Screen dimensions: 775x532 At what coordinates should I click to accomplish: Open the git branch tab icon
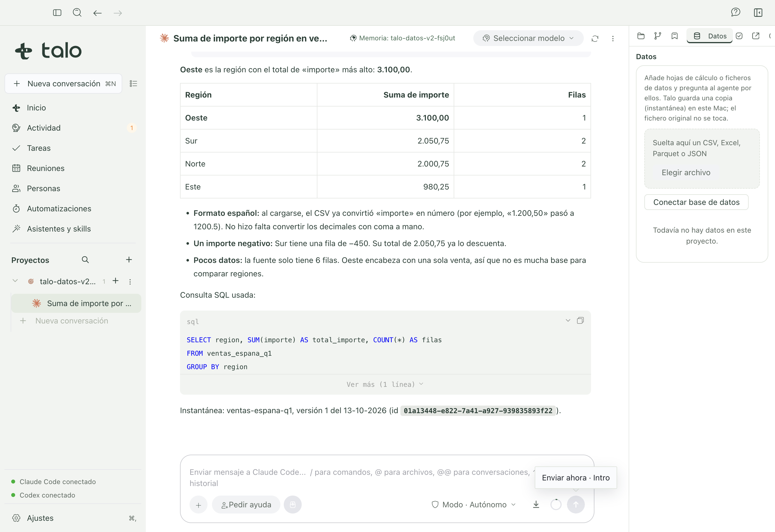(657, 36)
